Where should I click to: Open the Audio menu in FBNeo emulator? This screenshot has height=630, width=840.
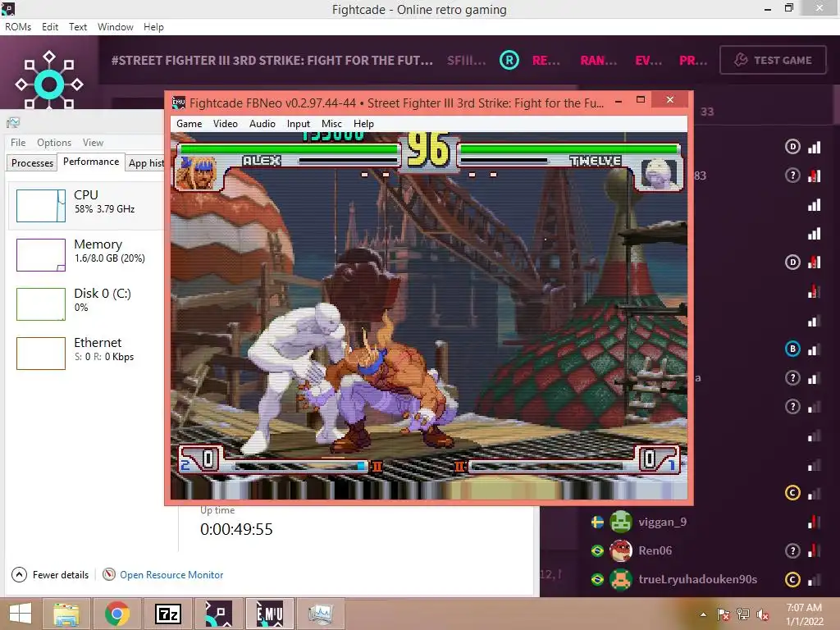[262, 124]
